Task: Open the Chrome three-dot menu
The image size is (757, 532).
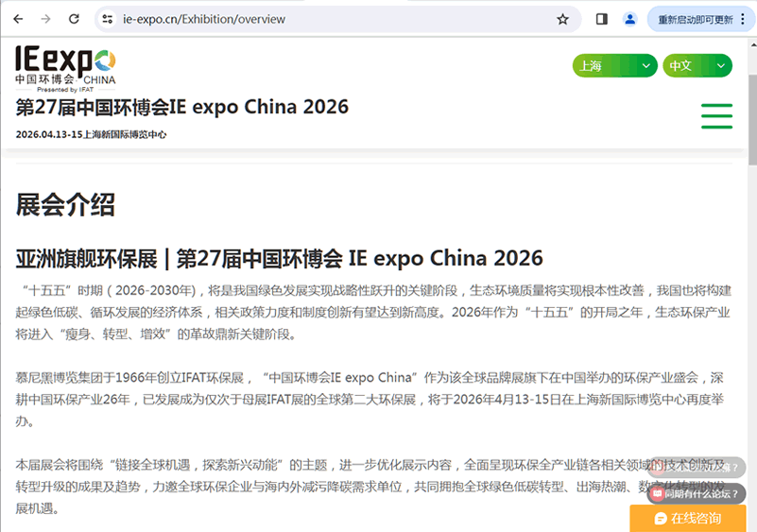Action: point(743,19)
